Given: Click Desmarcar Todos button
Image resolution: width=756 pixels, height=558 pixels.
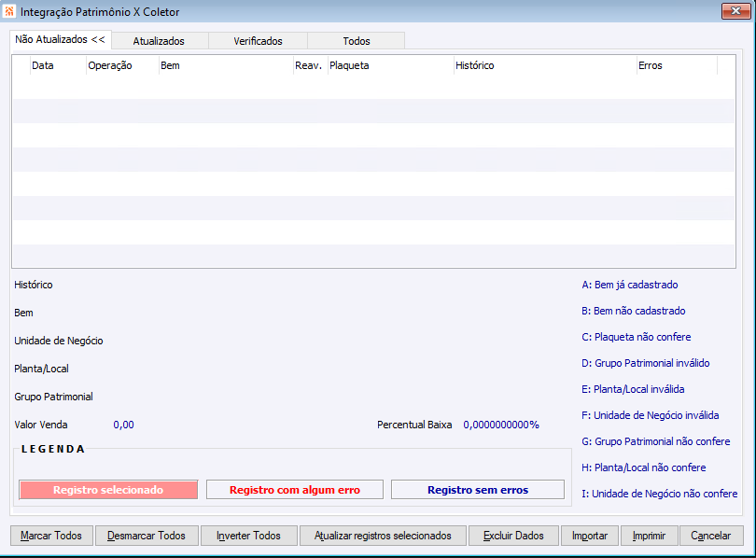Looking at the screenshot, I should 147,536.
